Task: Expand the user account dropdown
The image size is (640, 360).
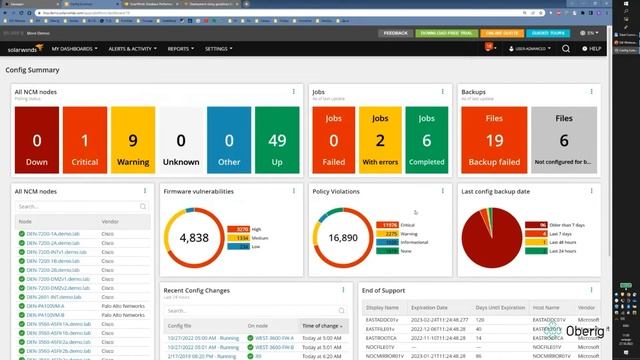Action: click(x=530, y=49)
